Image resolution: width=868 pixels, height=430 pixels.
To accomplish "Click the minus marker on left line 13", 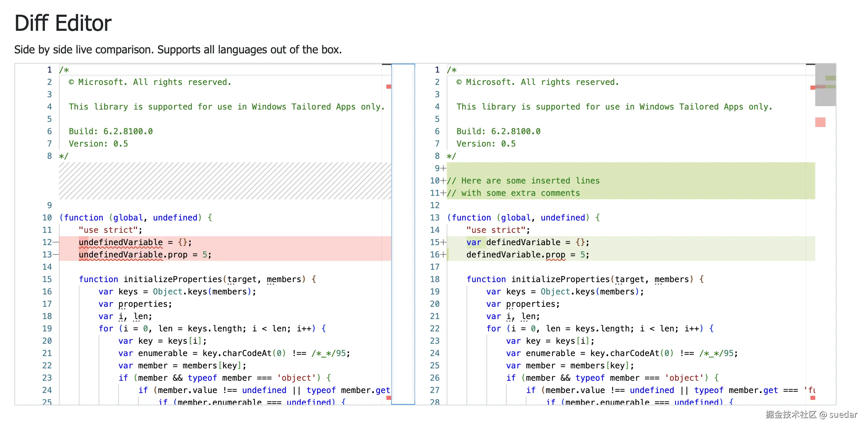I will coord(55,255).
